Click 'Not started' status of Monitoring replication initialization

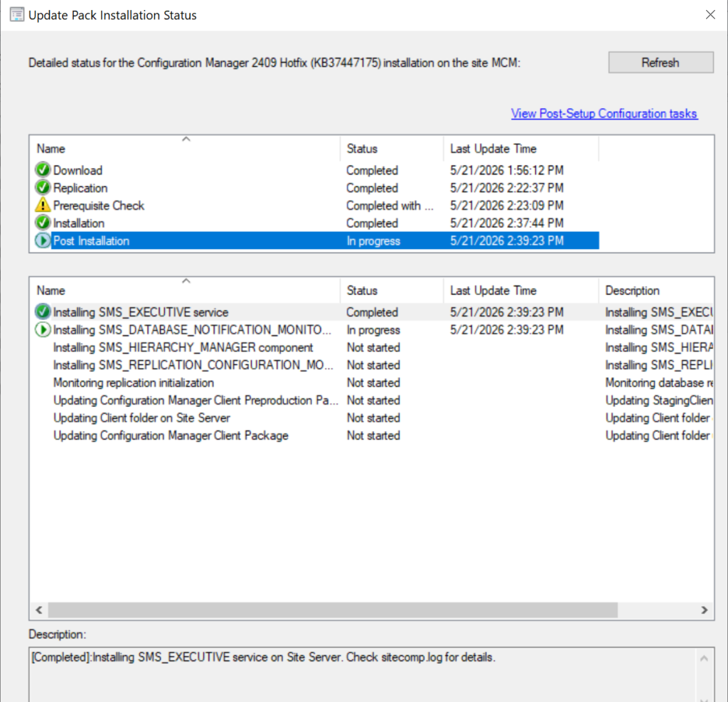[x=373, y=383]
